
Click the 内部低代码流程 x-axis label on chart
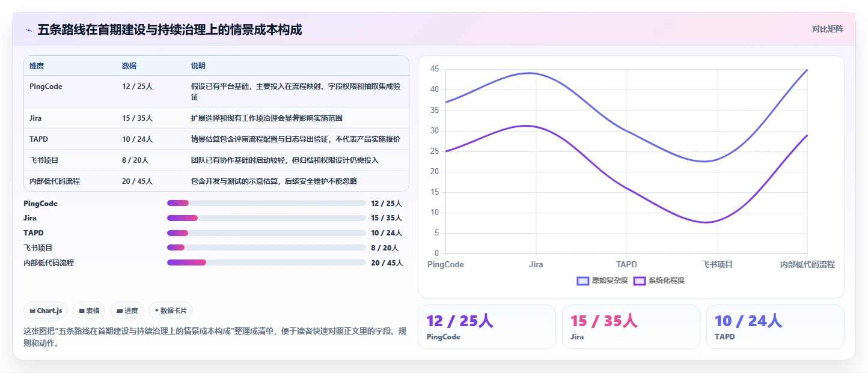pyautogui.click(x=807, y=264)
